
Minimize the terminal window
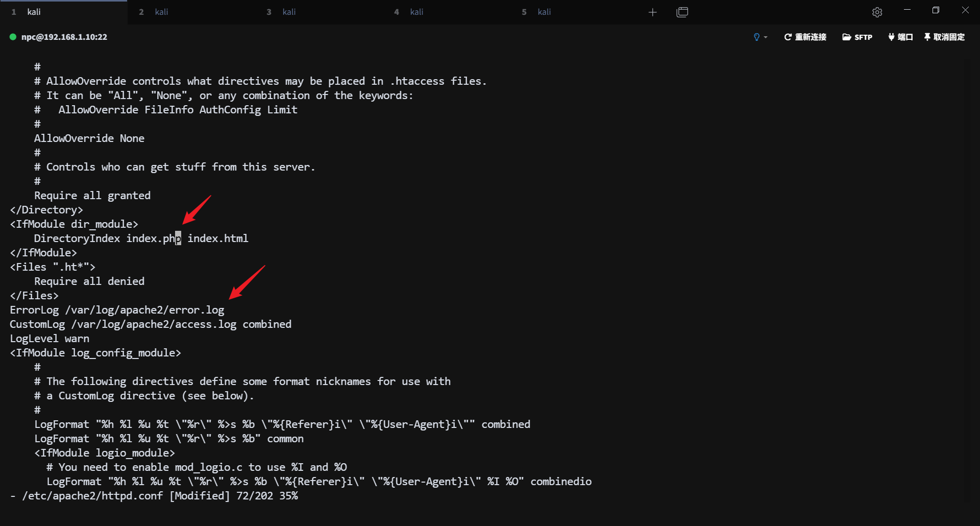pos(907,10)
